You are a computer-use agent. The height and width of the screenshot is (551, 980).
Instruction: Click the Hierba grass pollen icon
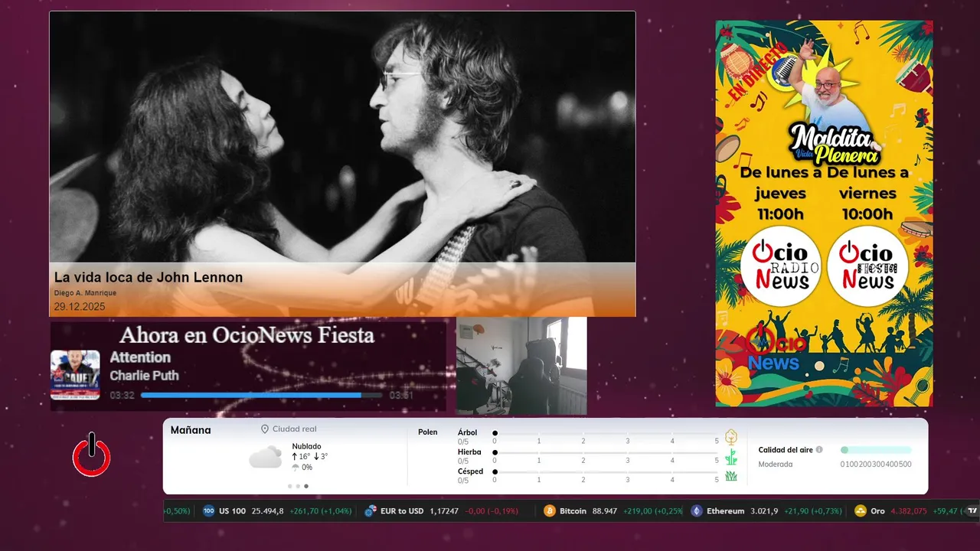(731, 457)
